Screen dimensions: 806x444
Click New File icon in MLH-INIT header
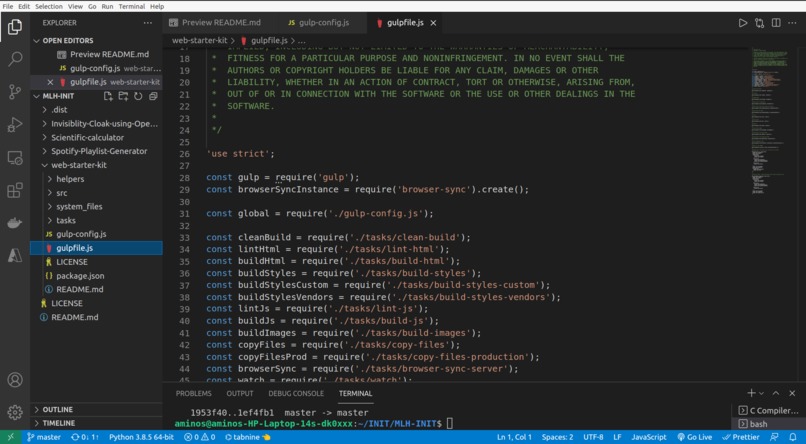click(x=108, y=96)
